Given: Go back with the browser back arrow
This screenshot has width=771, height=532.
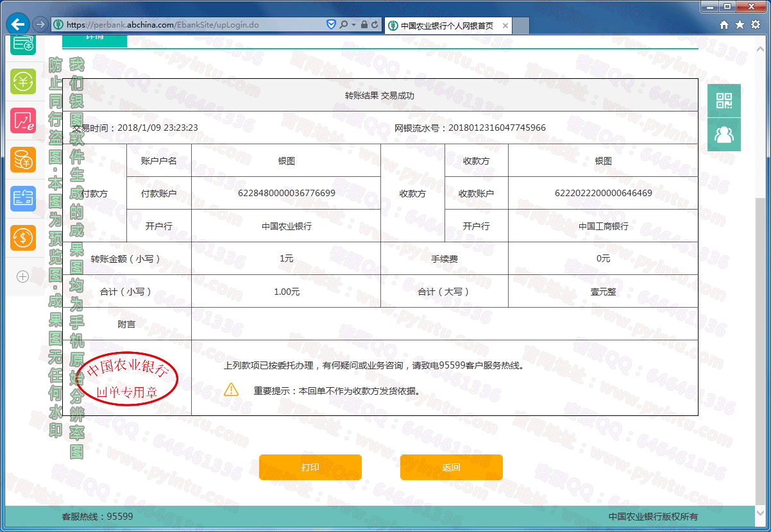Looking at the screenshot, I should [18, 25].
